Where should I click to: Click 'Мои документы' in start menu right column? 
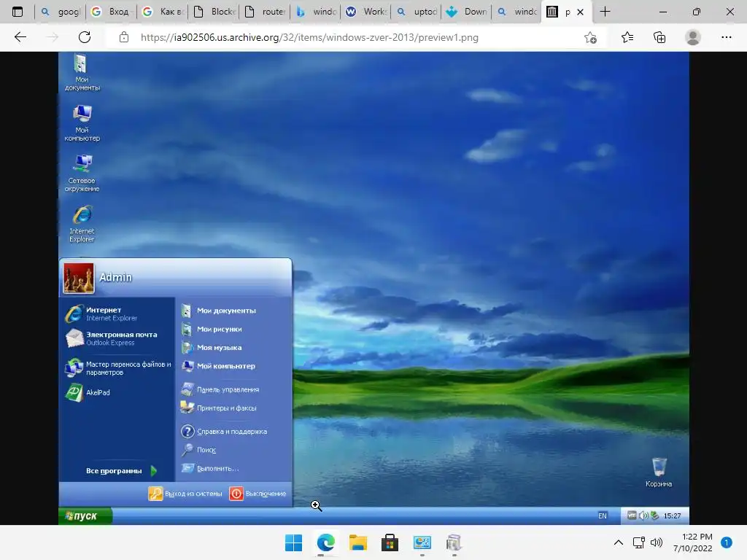pos(219,311)
